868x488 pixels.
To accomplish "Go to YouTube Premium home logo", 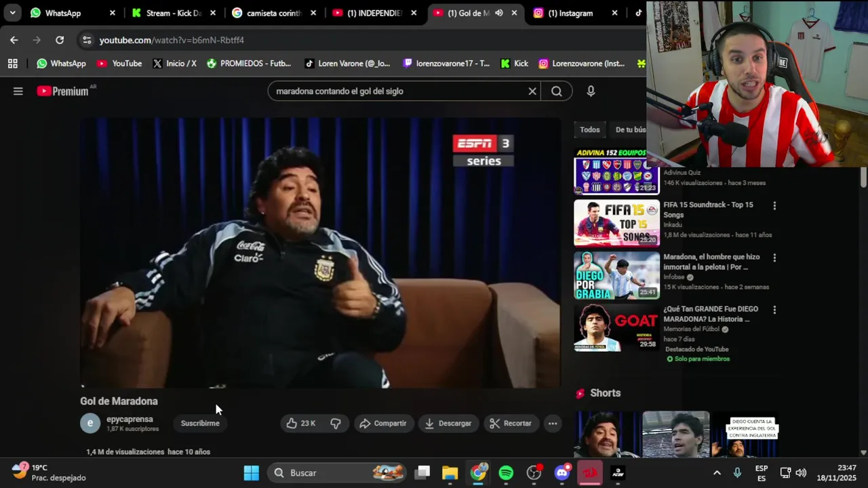I will click(63, 91).
